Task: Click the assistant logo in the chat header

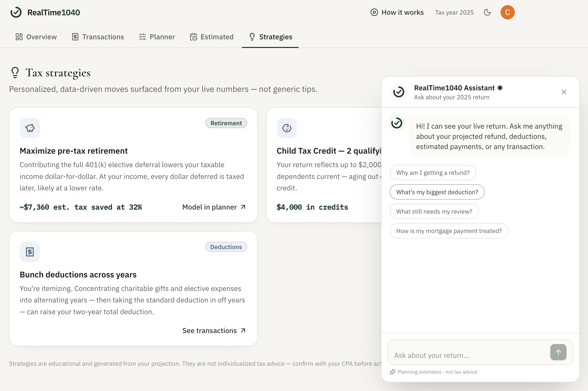Action: 399,92
